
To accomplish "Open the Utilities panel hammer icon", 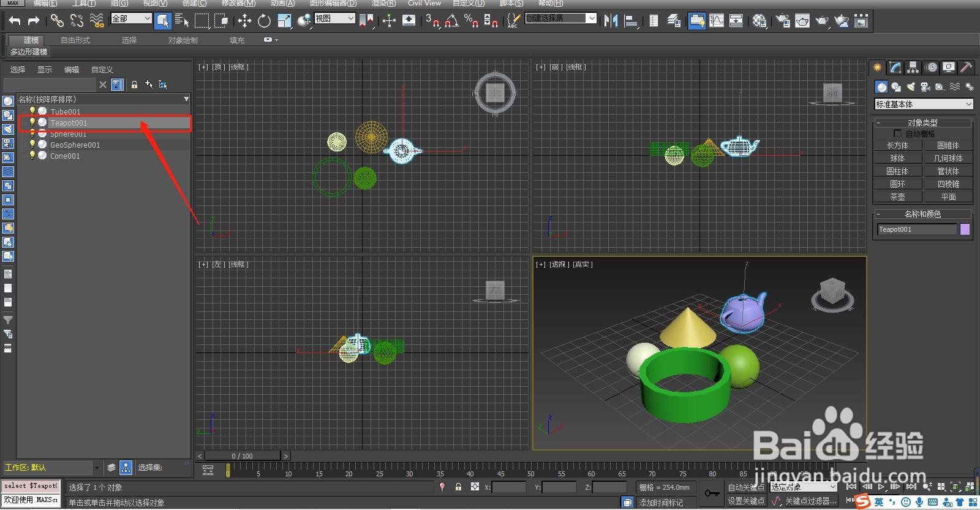I will click(966, 67).
